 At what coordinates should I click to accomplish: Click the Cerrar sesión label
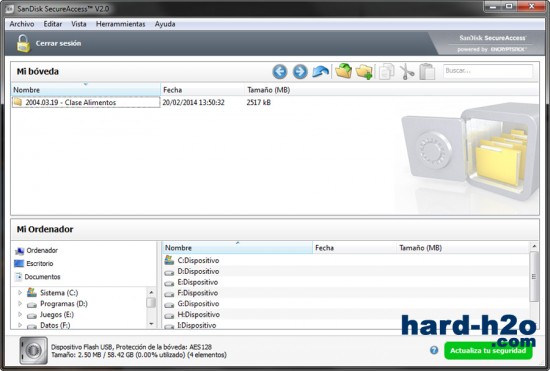58,43
